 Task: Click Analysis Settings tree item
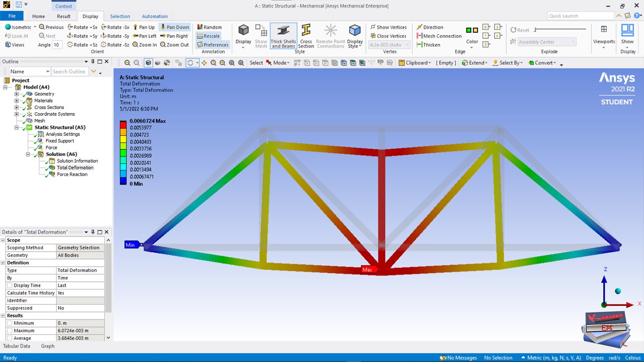62,134
